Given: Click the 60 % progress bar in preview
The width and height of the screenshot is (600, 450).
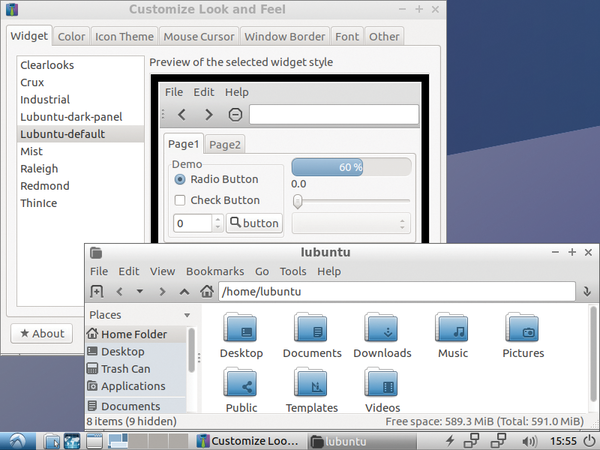Looking at the screenshot, I should 351,167.
